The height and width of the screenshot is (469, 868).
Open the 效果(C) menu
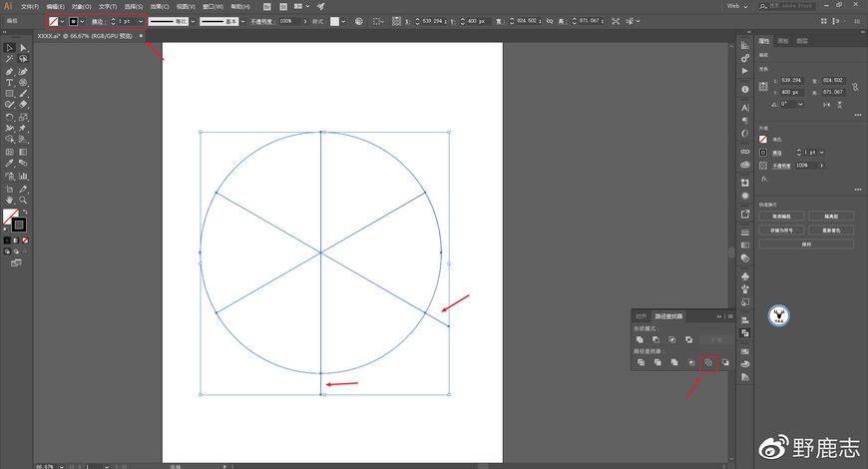(160, 7)
